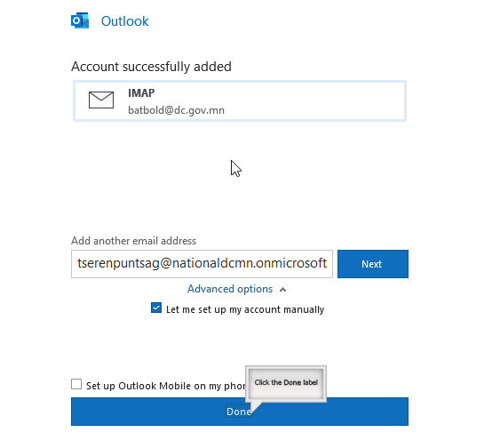Image resolution: width=492 pixels, height=448 pixels.
Task: Collapse the Advanced options link
Action: click(230, 289)
